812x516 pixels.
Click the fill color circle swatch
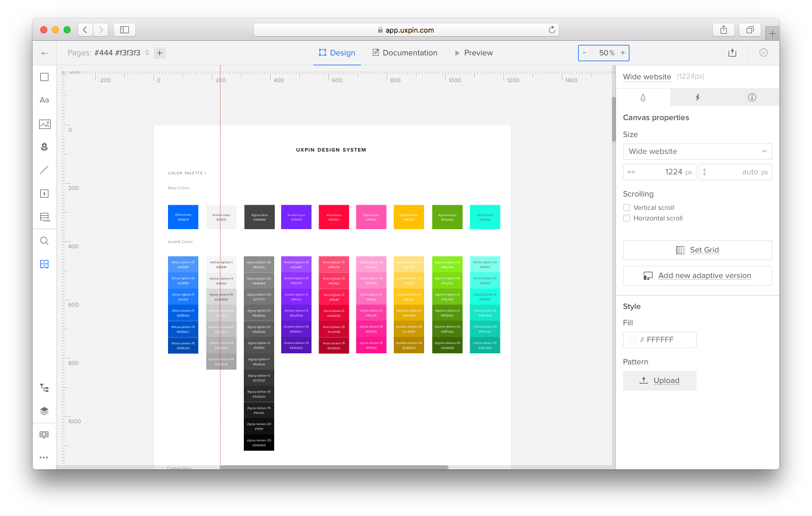tap(632, 340)
